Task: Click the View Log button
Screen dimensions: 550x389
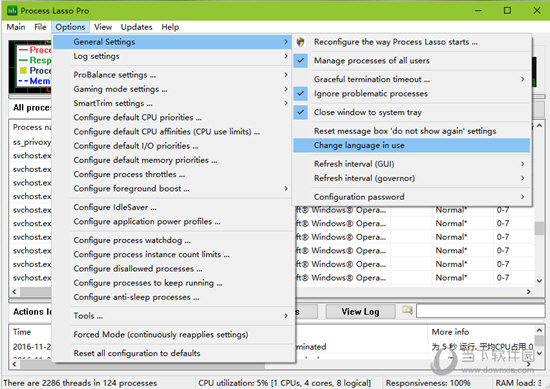Action: coord(360,311)
